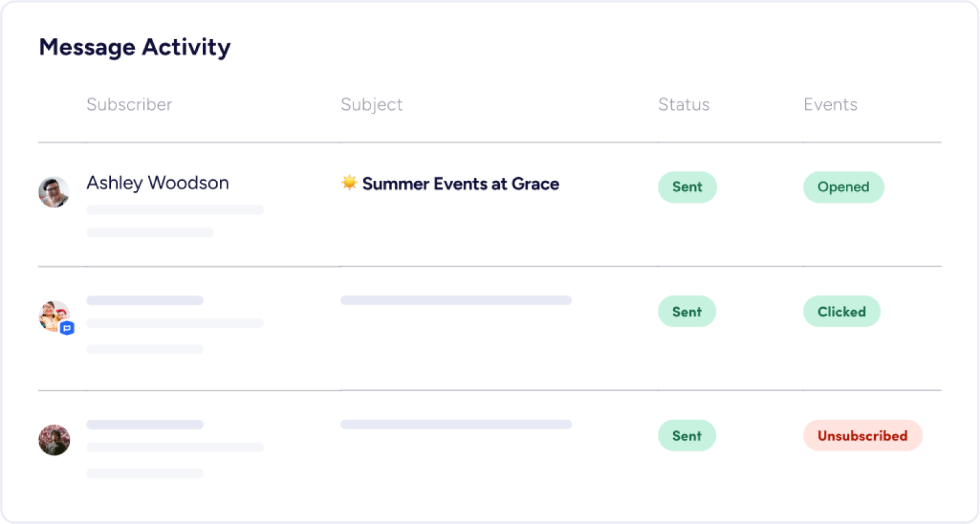Viewport: 980px width, 524px height.
Task: Click the Sent status in third row
Action: coord(687,436)
